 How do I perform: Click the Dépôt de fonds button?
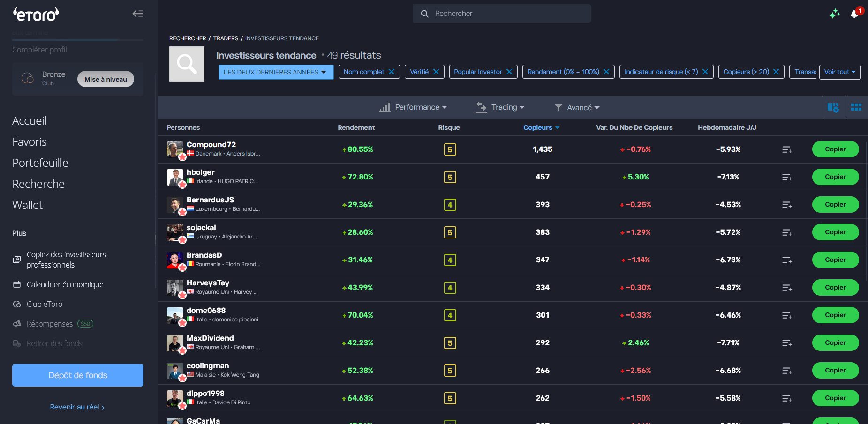point(77,375)
